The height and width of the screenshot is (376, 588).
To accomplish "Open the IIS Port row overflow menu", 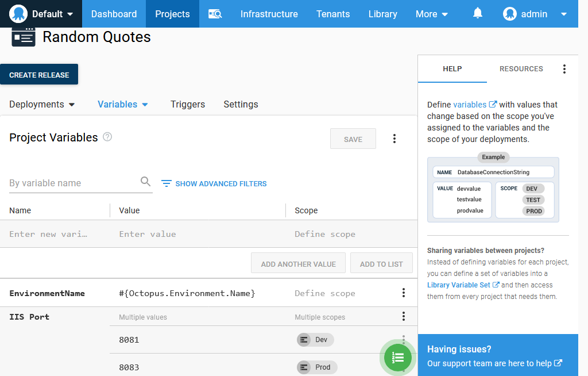I will click(404, 316).
